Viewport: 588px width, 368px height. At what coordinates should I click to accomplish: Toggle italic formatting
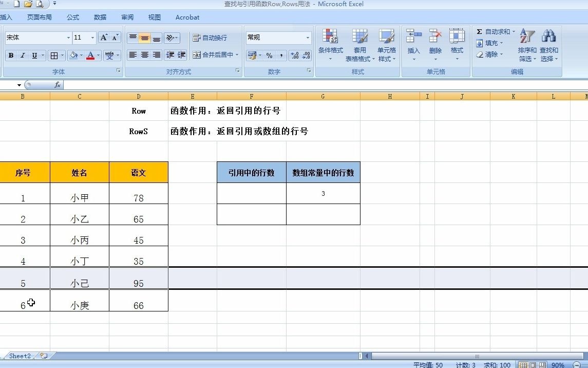point(23,55)
